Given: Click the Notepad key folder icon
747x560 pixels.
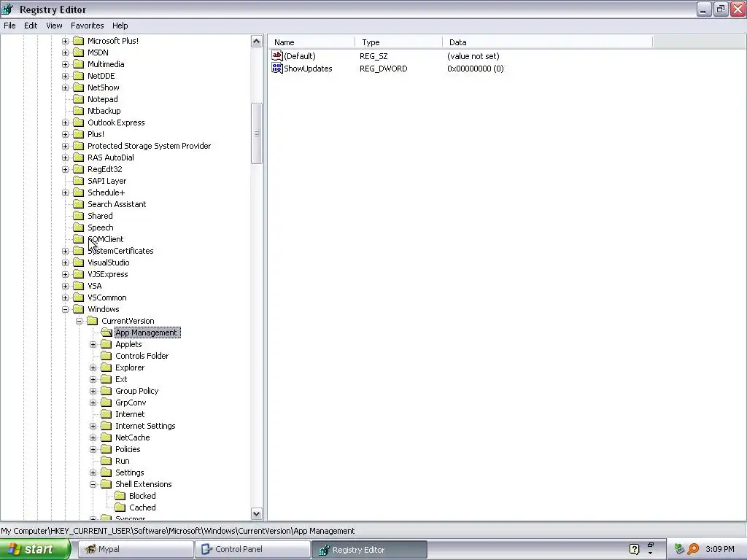Looking at the screenshot, I should [78, 99].
